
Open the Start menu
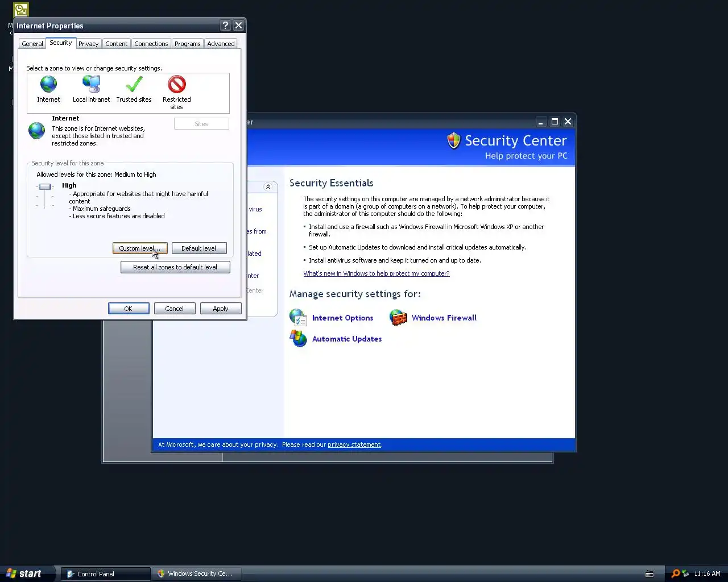(27, 573)
